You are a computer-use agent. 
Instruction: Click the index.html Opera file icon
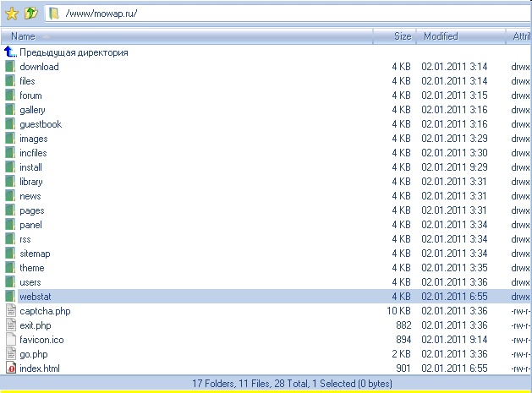pos(11,368)
